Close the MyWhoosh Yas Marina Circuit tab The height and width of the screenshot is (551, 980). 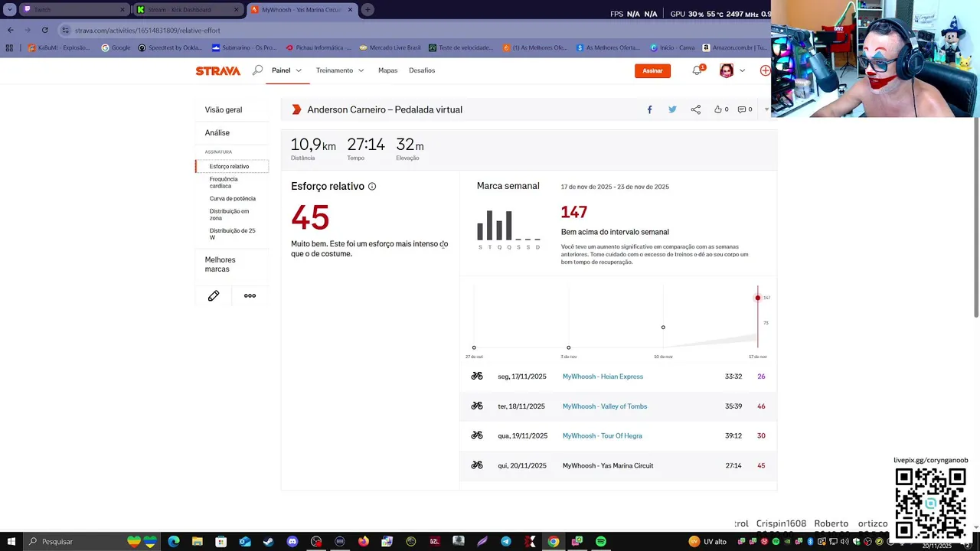pos(351,9)
